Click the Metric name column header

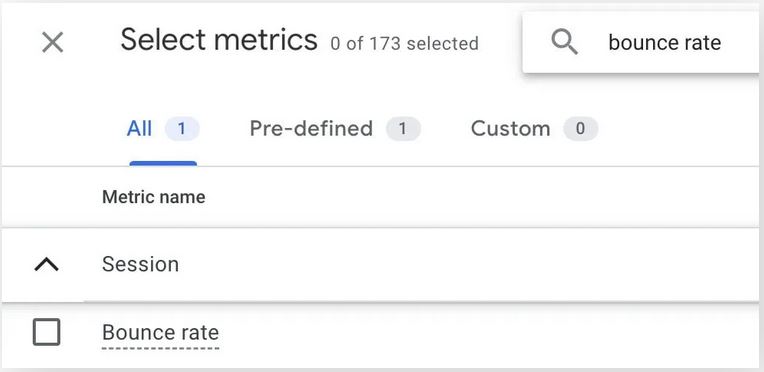click(x=153, y=197)
